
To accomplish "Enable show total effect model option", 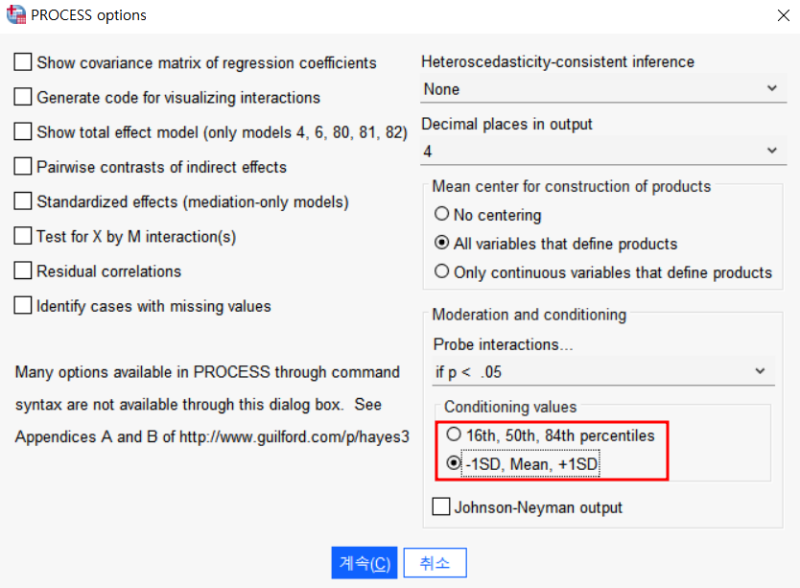I will coord(23,132).
